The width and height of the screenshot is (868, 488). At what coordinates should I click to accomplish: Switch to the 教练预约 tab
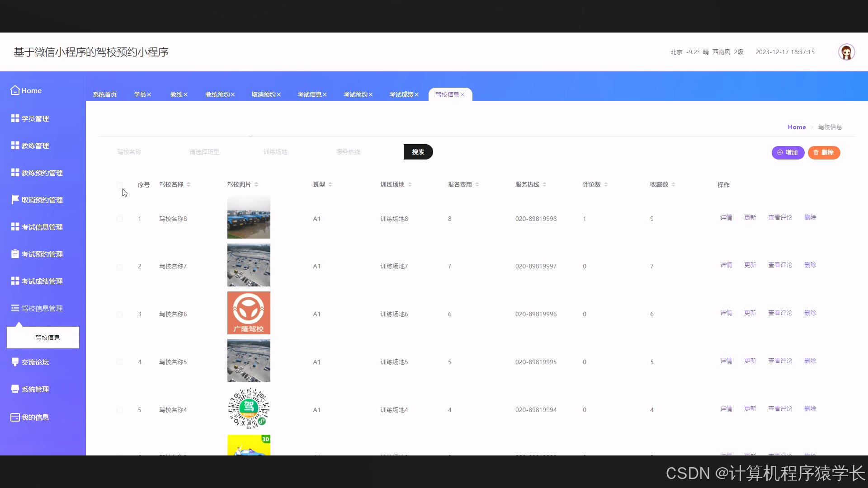click(x=217, y=94)
